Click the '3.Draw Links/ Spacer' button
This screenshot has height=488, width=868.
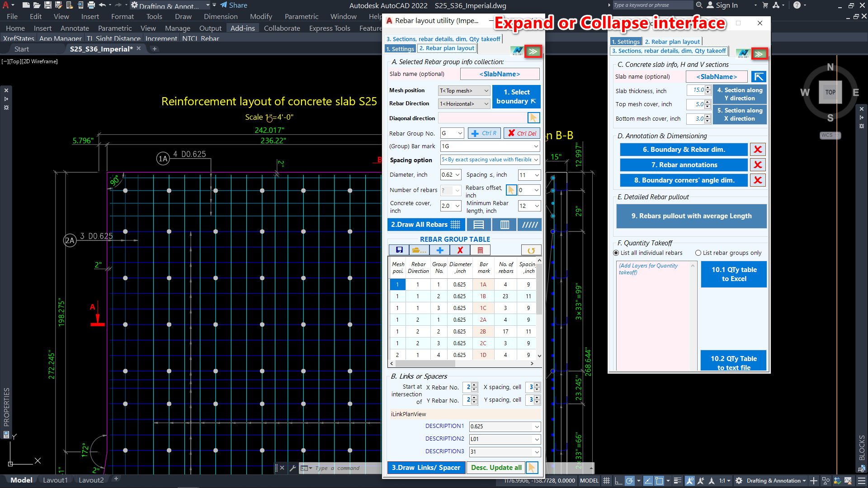425,468
